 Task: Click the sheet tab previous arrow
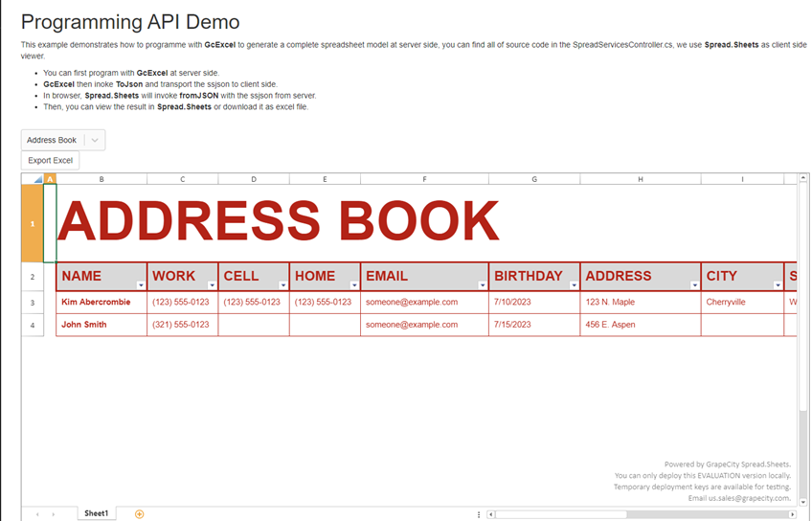pyautogui.click(x=37, y=514)
